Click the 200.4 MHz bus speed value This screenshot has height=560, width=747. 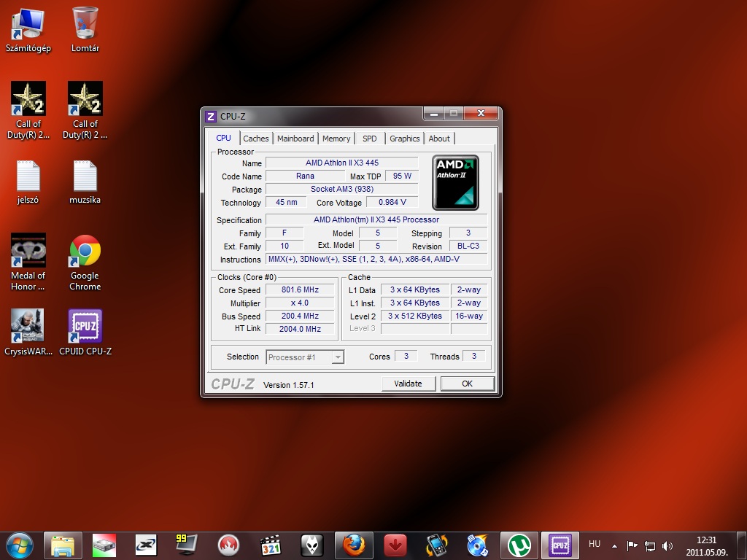pos(300,316)
